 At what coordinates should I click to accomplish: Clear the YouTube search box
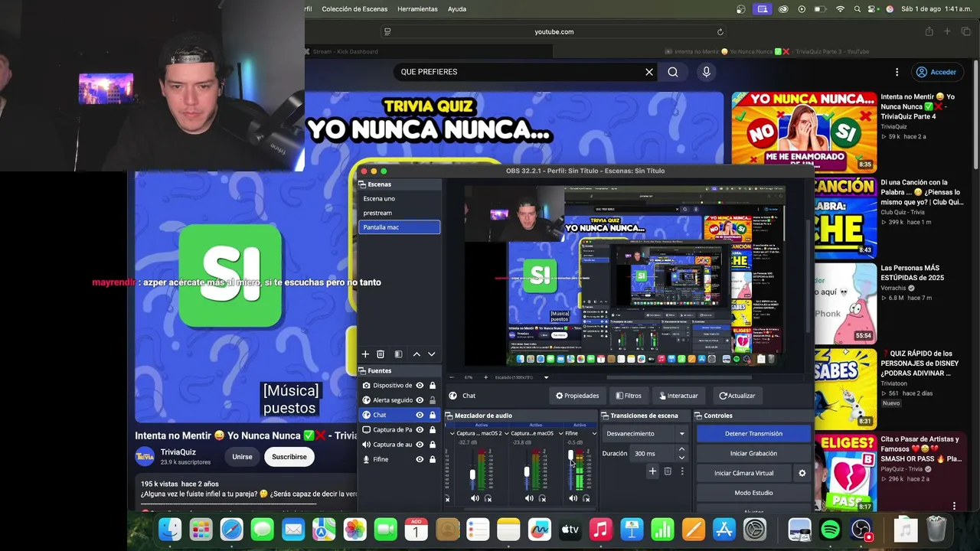[x=649, y=72]
